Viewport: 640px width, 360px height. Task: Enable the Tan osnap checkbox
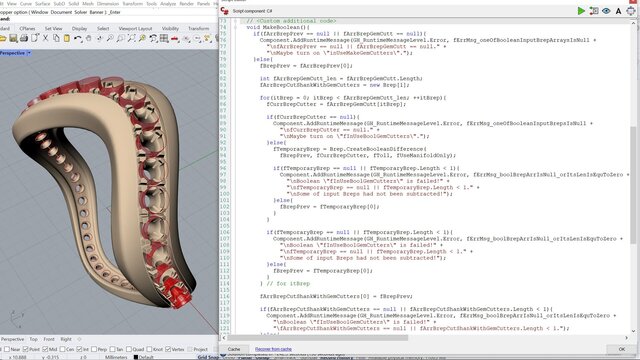point(112,349)
